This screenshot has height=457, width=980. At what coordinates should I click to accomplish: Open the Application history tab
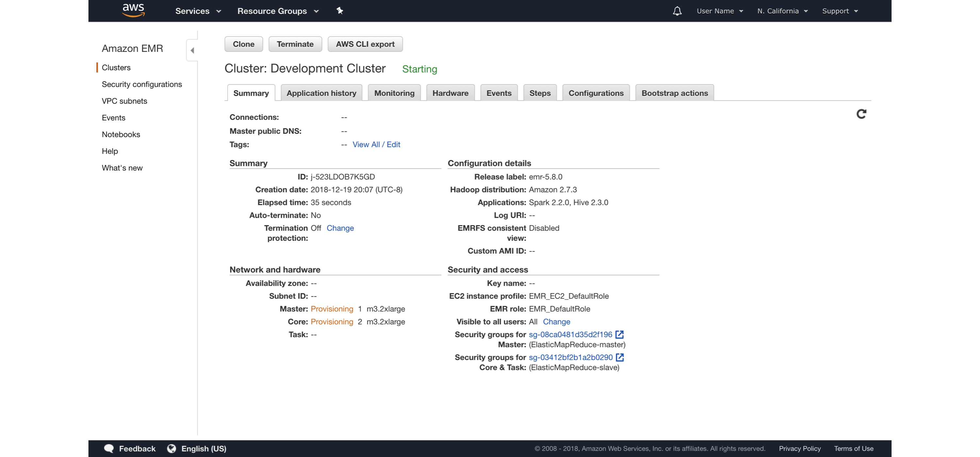tap(321, 93)
